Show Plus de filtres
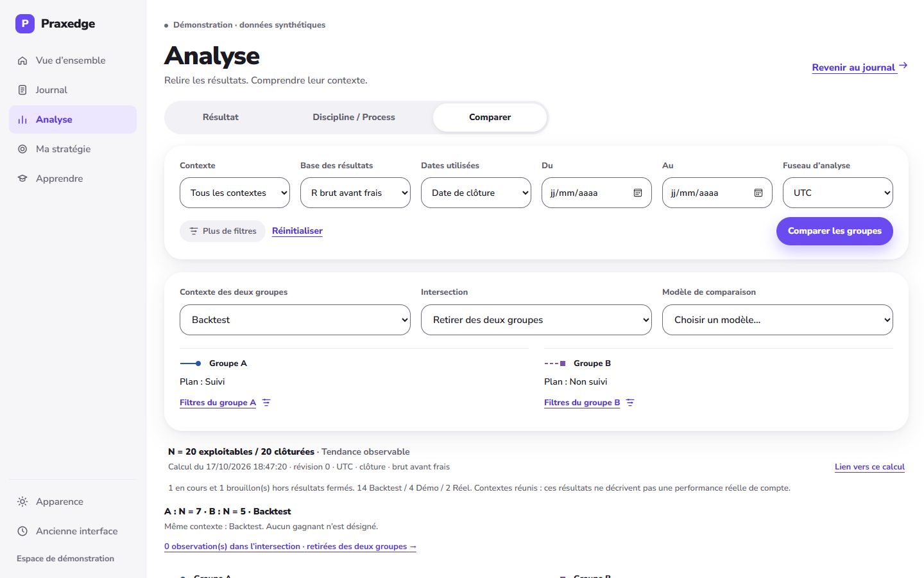 tap(223, 231)
